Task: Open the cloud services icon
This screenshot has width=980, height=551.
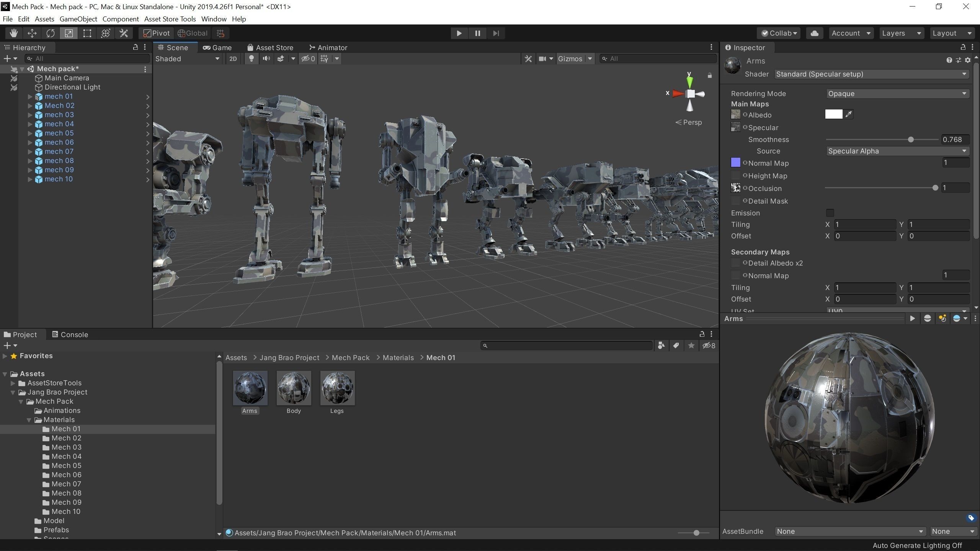Action: [x=815, y=33]
